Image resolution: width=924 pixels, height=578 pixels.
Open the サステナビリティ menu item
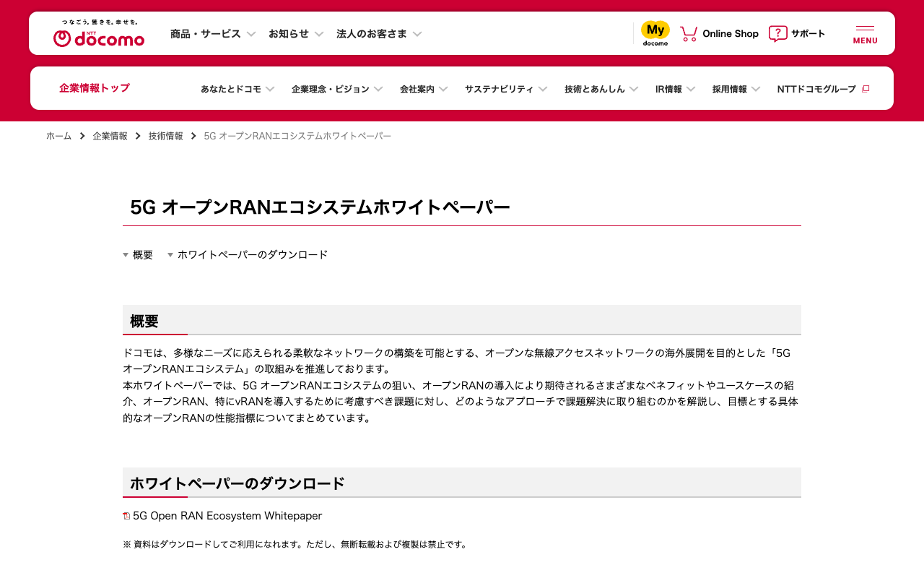500,89
